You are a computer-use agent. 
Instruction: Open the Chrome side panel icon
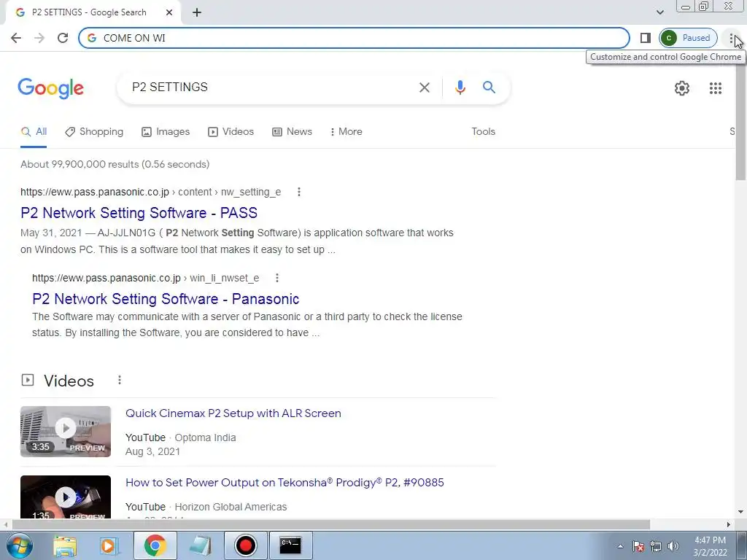coord(646,38)
